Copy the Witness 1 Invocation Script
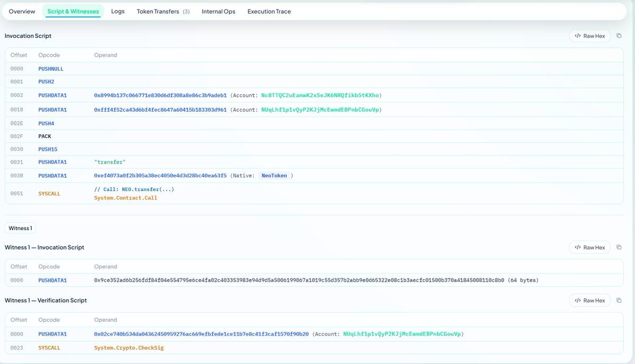Image resolution: width=635 pixels, height=364 pixels. (x=619, y=248)
